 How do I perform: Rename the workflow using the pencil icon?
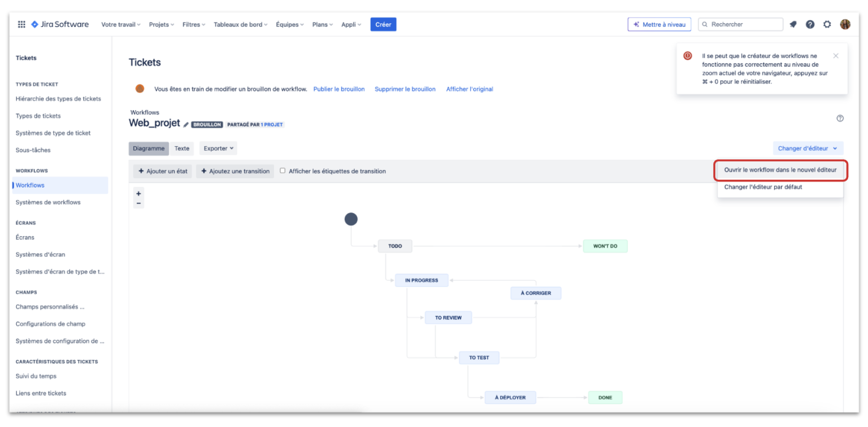coord(186,124)
